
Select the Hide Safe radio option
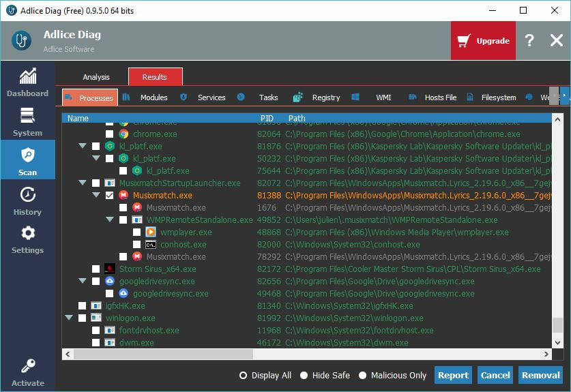point(304,376)
